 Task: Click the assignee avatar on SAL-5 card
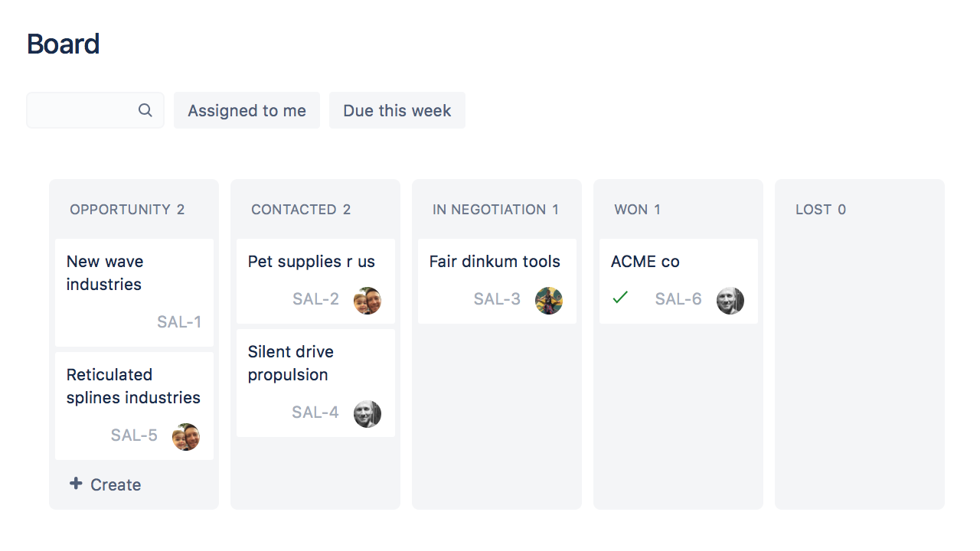(186, 437)
